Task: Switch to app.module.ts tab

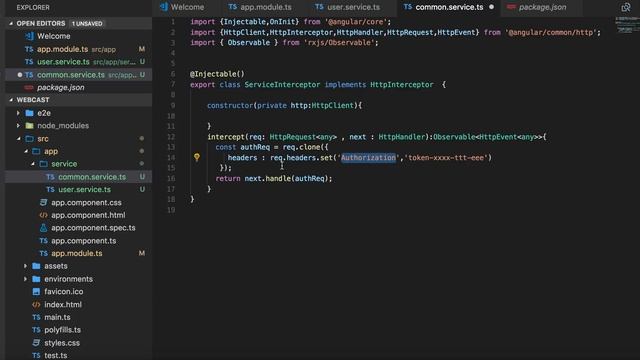Action: [260, 7]
